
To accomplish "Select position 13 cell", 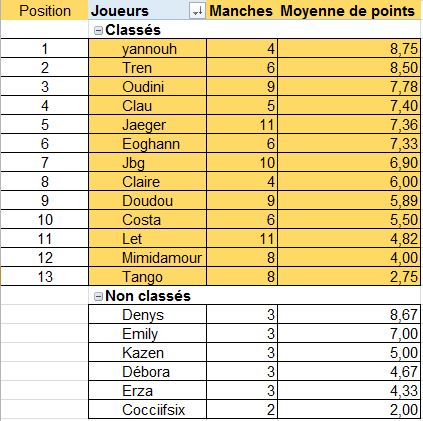I will coord(45,277).
